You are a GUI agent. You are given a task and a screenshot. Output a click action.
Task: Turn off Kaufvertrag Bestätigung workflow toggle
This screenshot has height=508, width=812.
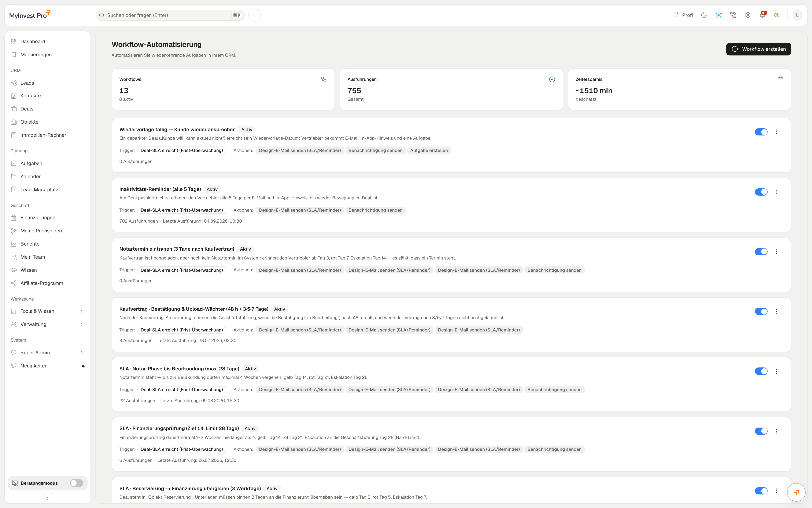(761, 311)
